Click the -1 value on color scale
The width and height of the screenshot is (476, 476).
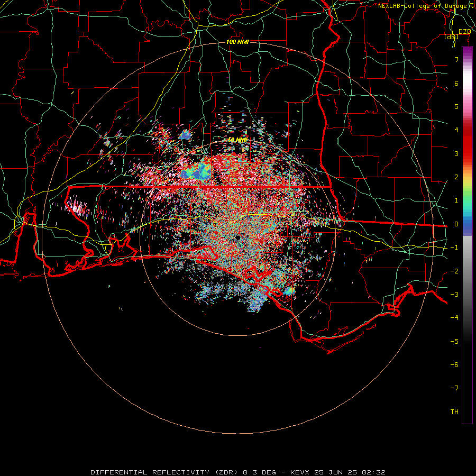(454, 248)
